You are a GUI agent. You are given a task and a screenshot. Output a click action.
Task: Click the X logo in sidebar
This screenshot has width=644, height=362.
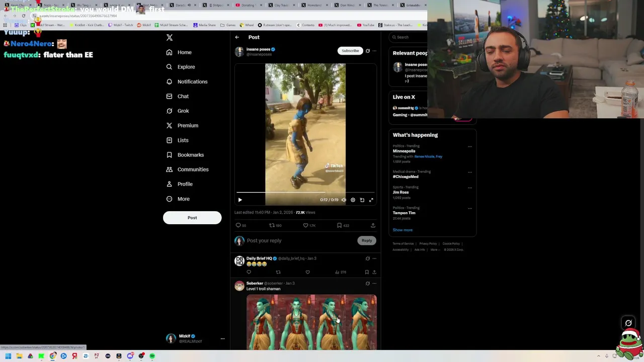170,38
